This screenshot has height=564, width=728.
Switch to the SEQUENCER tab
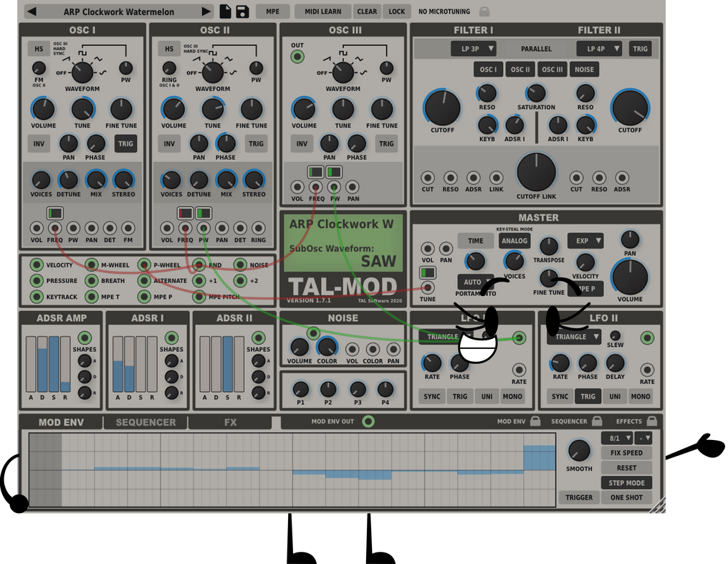click(x=145, y=422)
